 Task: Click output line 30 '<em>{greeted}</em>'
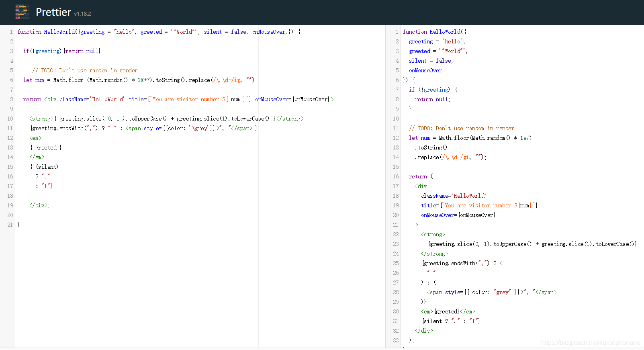448,311
